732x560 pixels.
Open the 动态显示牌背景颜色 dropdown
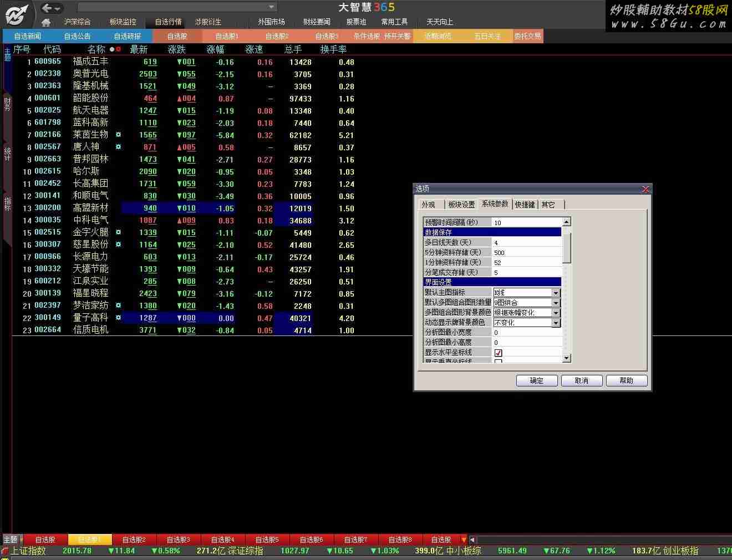click(x=556, y=323)
